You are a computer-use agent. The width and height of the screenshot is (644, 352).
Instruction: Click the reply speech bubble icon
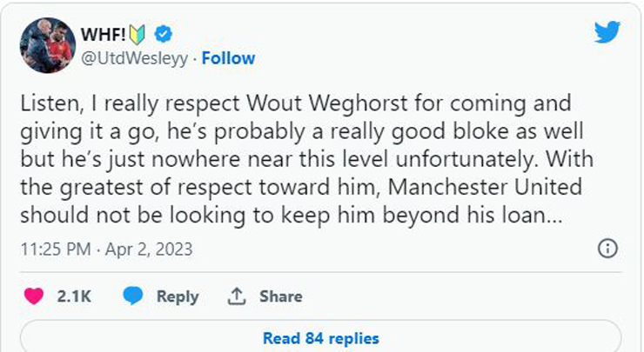133,296
